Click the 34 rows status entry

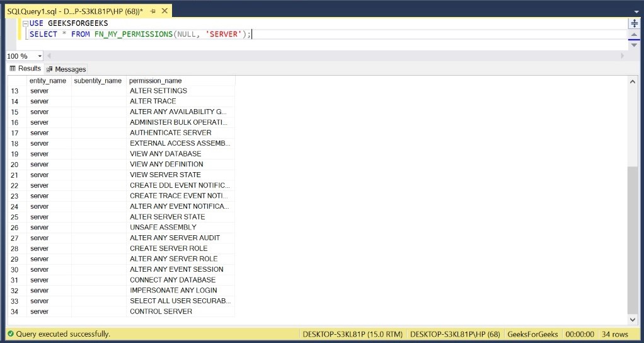(x=615, y=334)
